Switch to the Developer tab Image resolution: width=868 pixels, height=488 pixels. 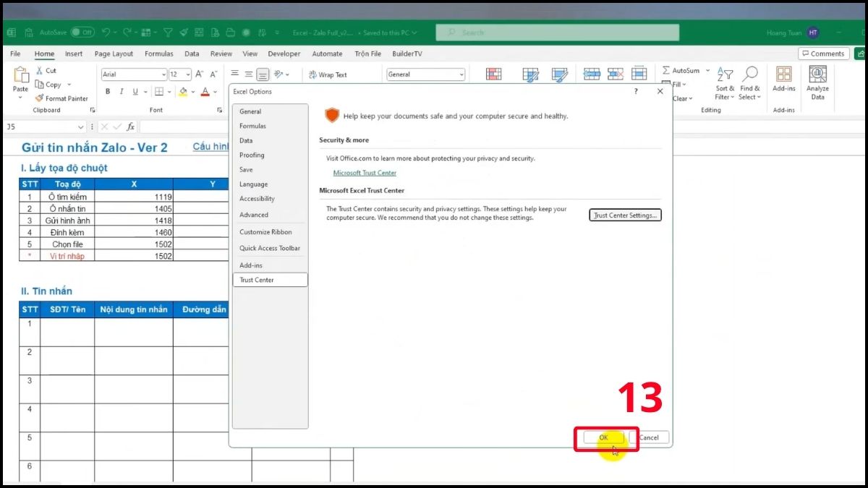click(x=284, y=53)
